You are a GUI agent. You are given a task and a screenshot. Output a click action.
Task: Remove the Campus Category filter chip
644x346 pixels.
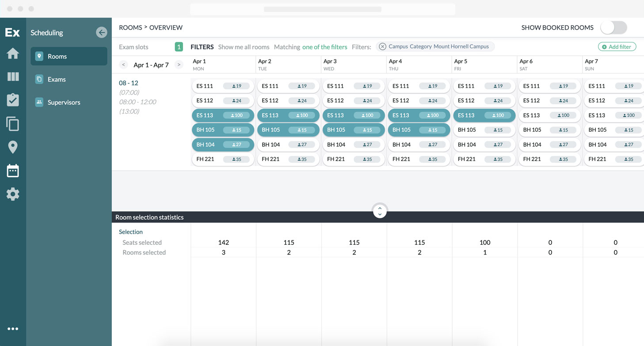click(383, 46)
